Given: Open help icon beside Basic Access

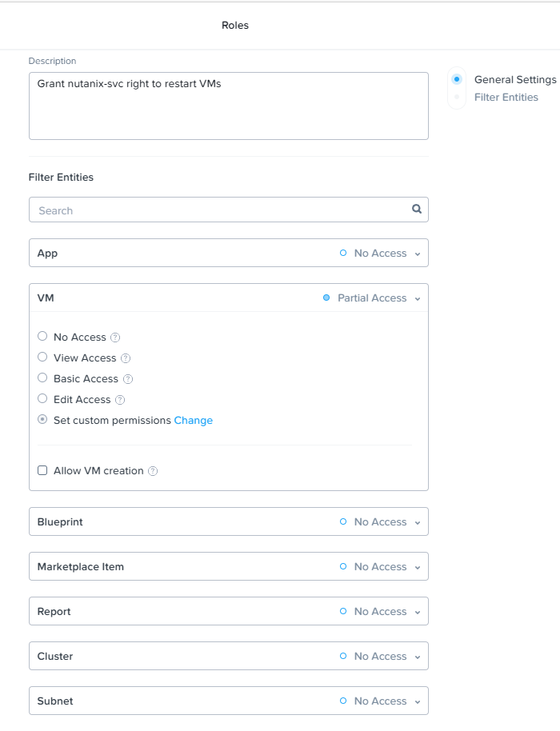Looking at the screenshot, I should point(128,379).
